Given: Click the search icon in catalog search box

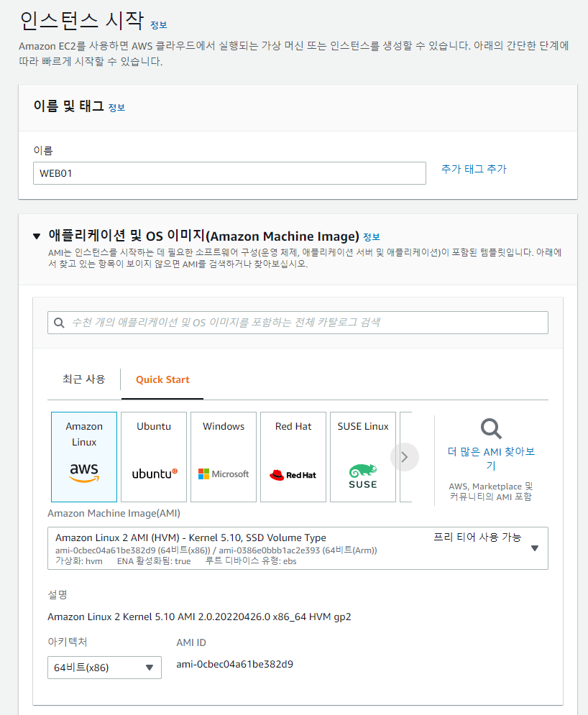Looking at the screenshot, I should (59, 323).
